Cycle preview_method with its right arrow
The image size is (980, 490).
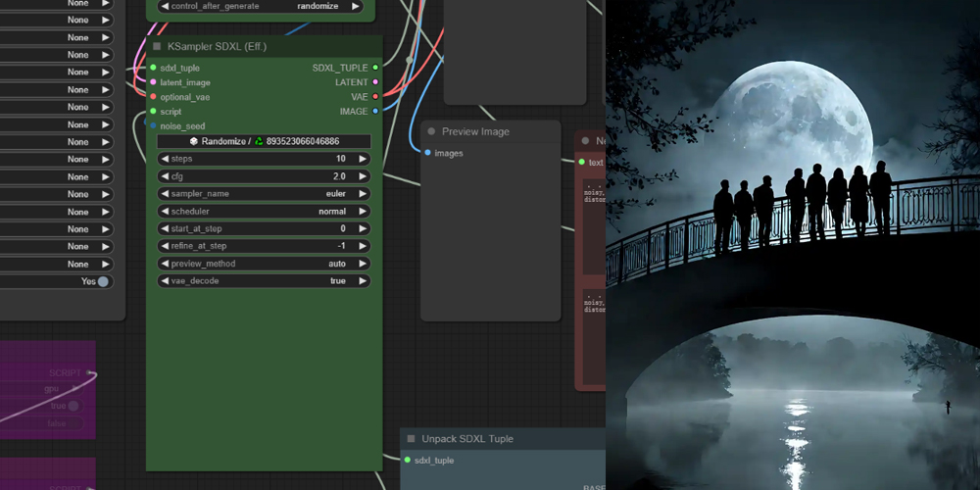pos(363,264)
